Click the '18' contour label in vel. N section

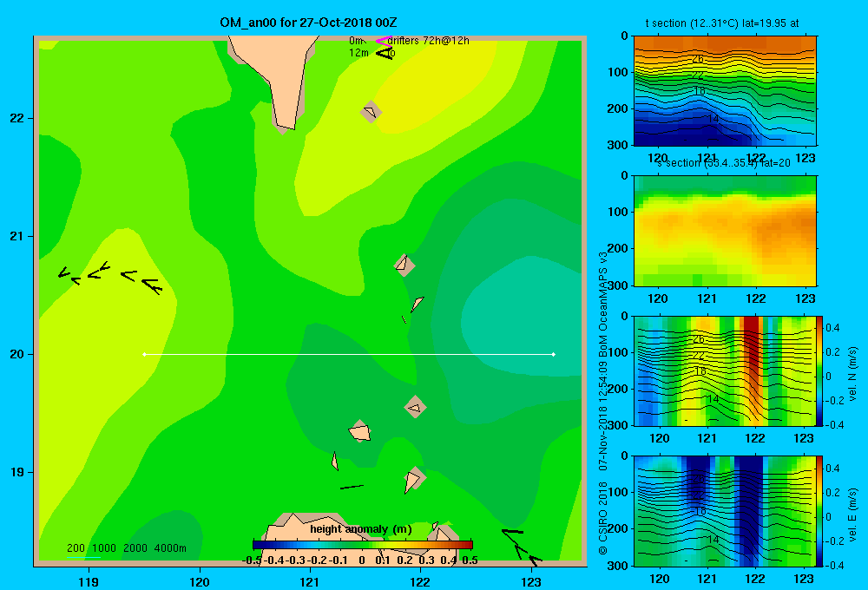pos(700,370)
